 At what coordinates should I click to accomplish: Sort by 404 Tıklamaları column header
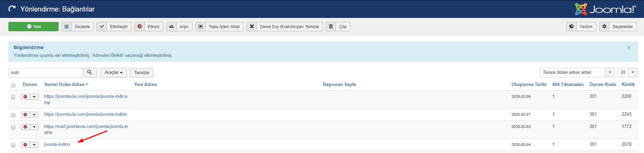click(x=568, y=85)
